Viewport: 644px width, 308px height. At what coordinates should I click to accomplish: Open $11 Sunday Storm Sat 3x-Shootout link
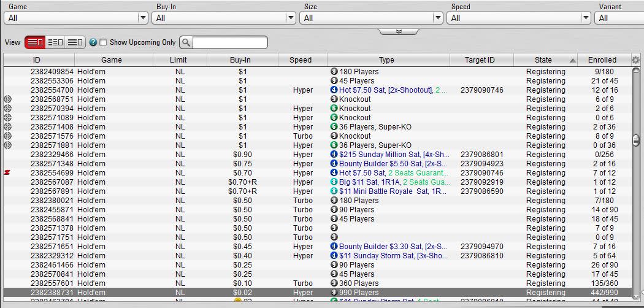point(394,255)
